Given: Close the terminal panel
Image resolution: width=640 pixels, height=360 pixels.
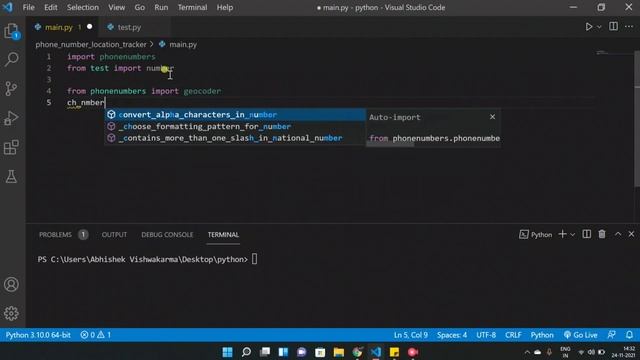Looking at the screenshot, I should pos(631,234).
